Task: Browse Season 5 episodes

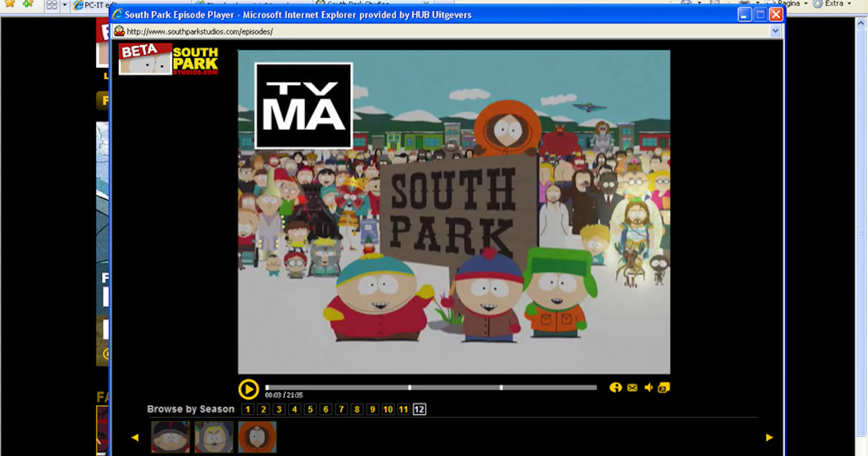Action: click(x=310, y=409)
